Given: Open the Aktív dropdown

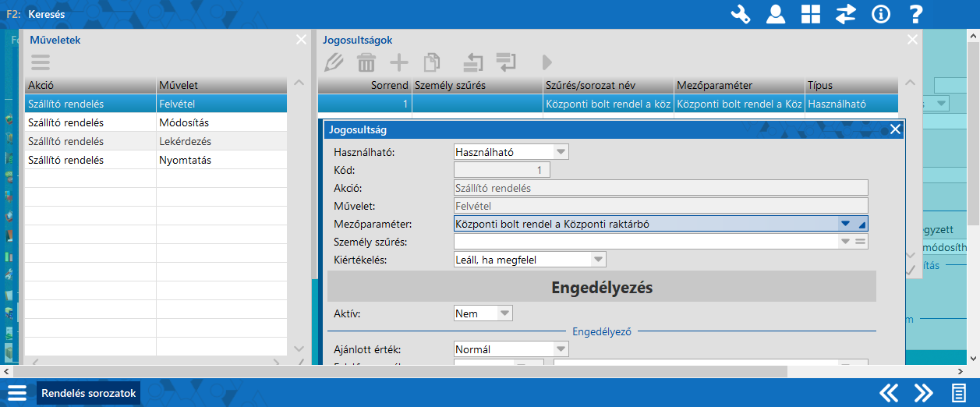Looking at the screenshot, I should coord(504,313).
